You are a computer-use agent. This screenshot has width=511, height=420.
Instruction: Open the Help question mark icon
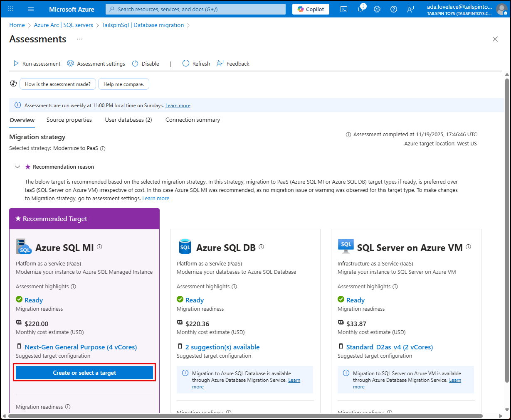(x=393, y=9)
